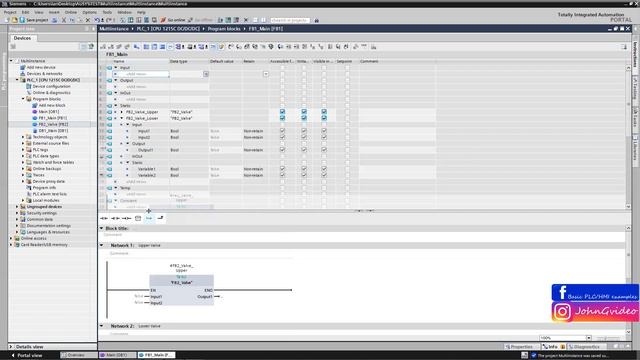Toggle Visible in HMI checkbox for FB2_Valve_Lower
The height and width of the screenshot is (360, 640).
324,118
